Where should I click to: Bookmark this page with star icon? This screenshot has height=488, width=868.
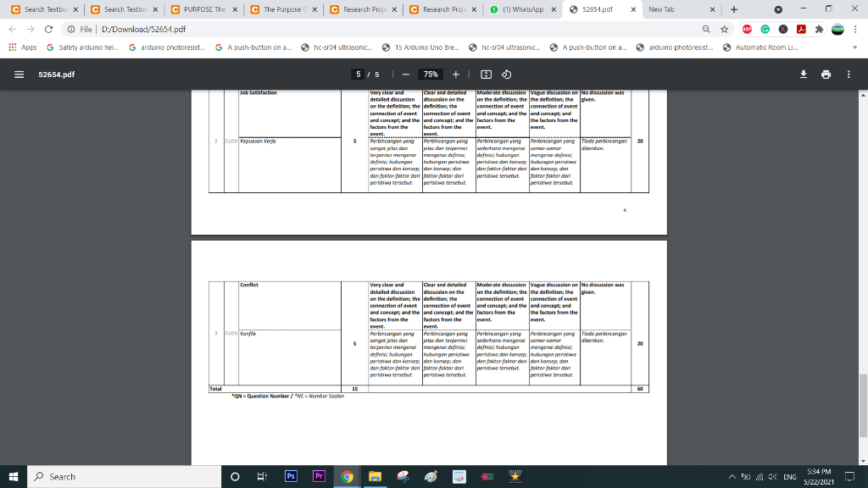coord(724,30)
